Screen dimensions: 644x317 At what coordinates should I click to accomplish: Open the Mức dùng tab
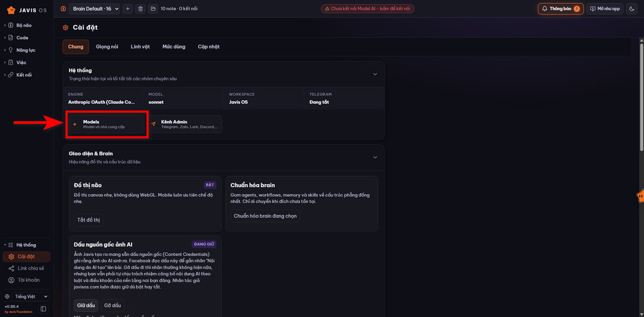coord(174,47)
